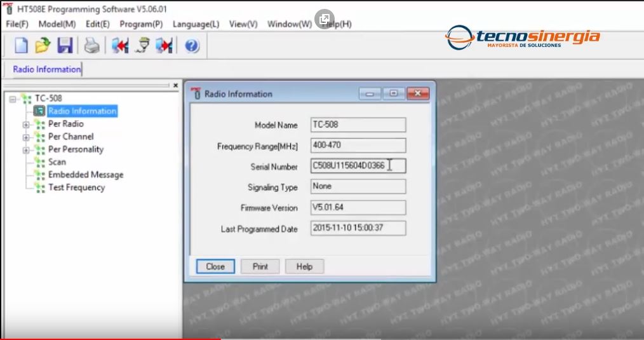Screen dimensions: 644x340
Task: Click the HT508E application title bar icon
Action: (x=8, y=8)
